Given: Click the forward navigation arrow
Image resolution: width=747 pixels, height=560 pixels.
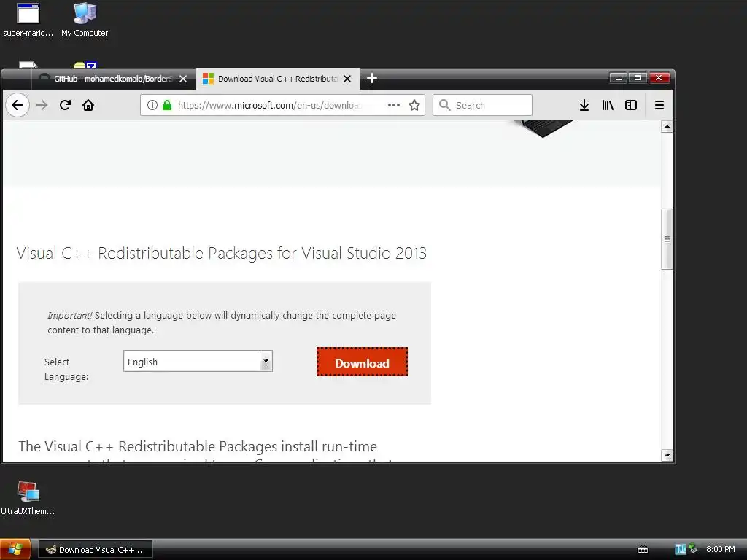Looking at the screenshot, I should (42, 105).
